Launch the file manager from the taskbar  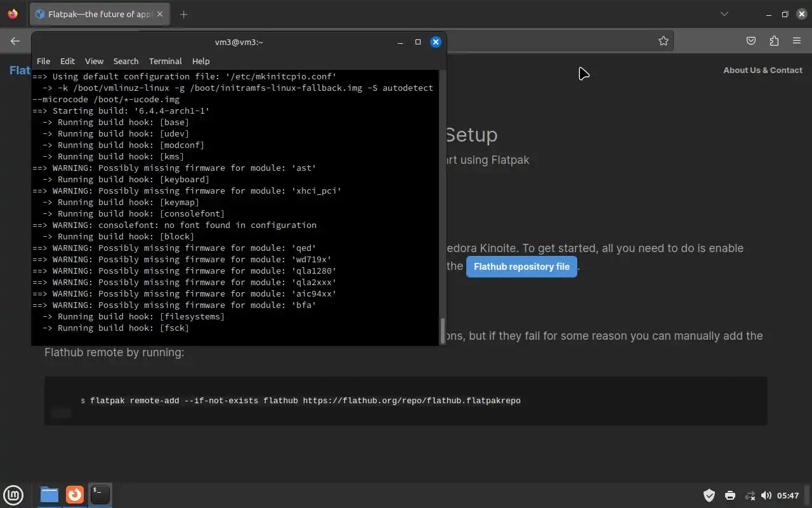coord(49,495)
